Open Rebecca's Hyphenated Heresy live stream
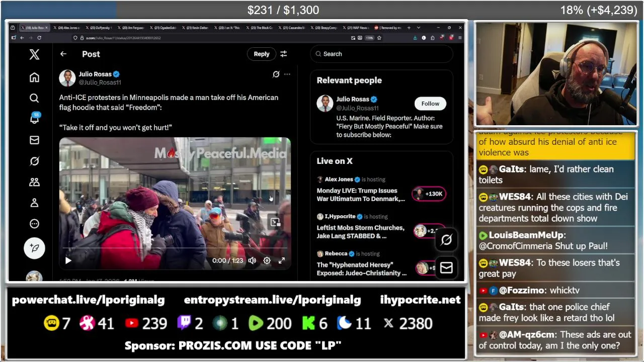Image resolution: width=644 pixels, height=362 pixels. coord(361,269)
